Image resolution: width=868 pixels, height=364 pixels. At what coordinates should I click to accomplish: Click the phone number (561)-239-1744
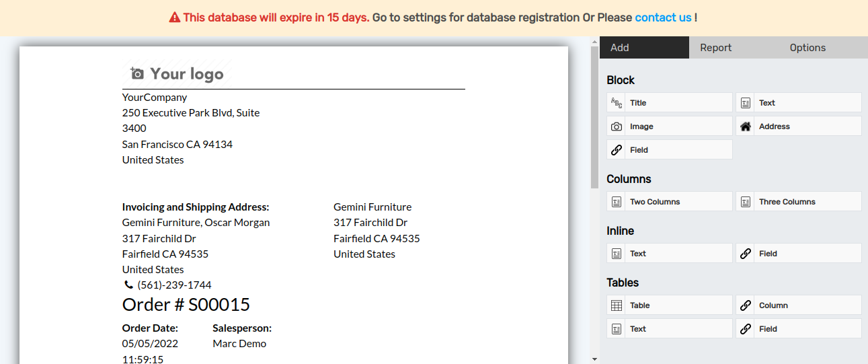pyautogui.click(x=174, y=285)
